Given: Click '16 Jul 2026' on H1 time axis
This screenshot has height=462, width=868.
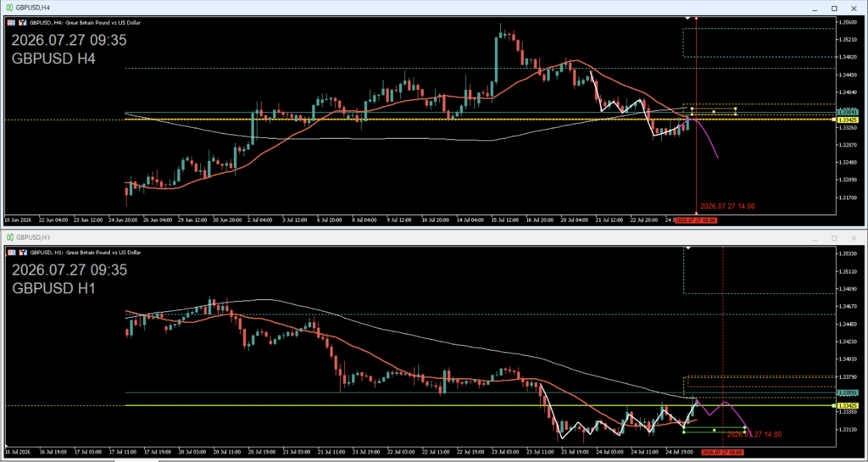Looking at the screenshot, I should 16,452.
